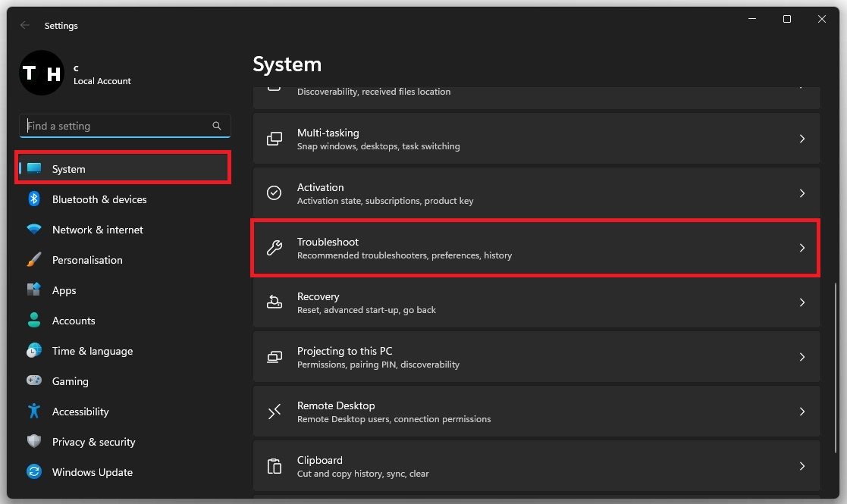Viewport: 847px width, 504px height.
Task: Click the Find a setting search box
Action: pyautogui.click(x=118, y=126)
